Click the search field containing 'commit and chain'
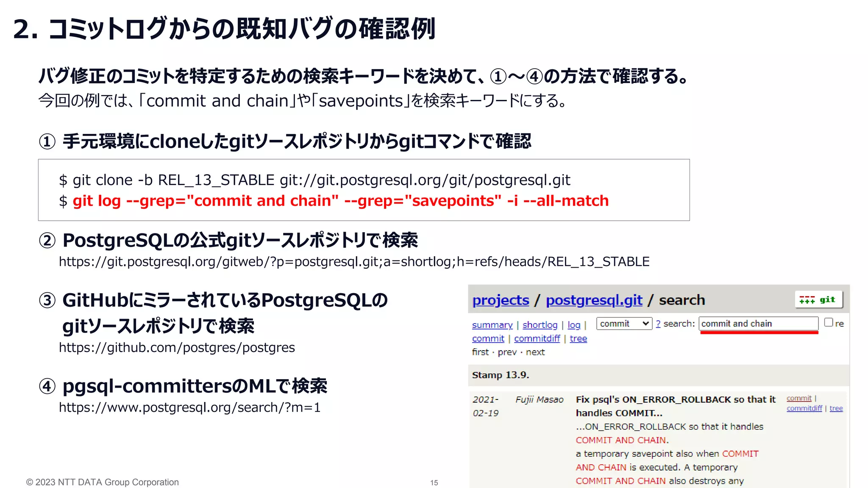 click(x=758, y=324)
